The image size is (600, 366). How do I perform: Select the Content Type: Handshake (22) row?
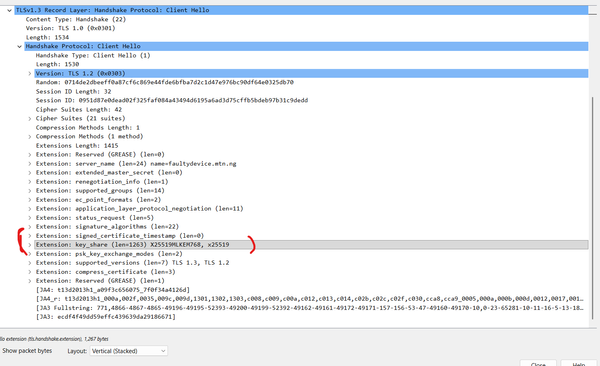76,19
